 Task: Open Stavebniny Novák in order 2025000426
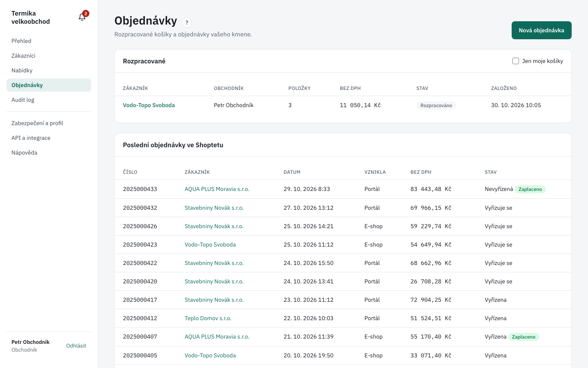tap(214, 226)
